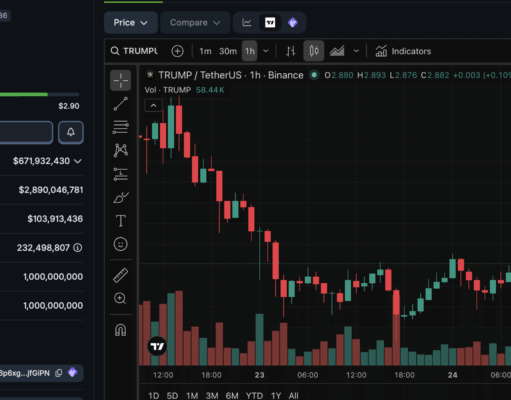This screenshot has height=400, width=511.
Task: Select the XABCD pattern tool
Action: [x=120, y=150]
